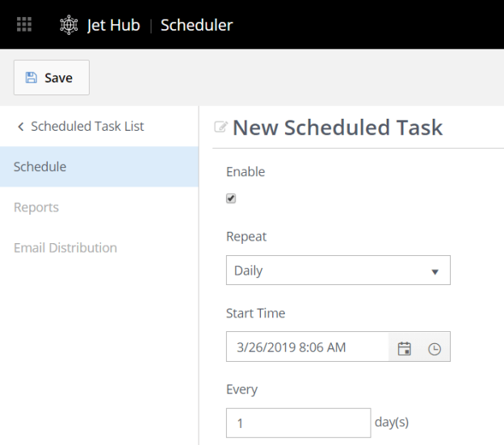Click the back chevron in the sidebar

pos(20,127)
